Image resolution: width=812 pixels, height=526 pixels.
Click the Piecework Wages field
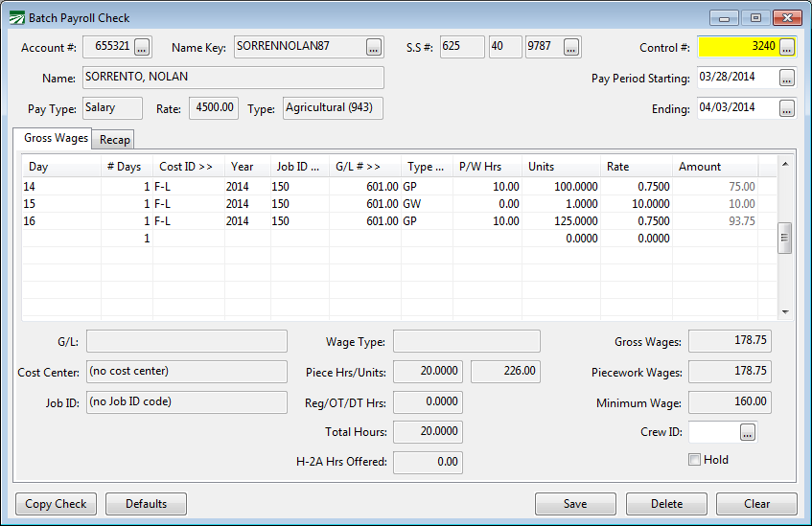(730, 371)
